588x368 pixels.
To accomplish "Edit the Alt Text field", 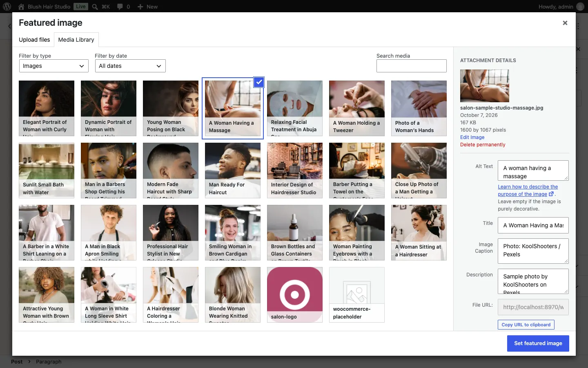I will click(x=533, y=171).
